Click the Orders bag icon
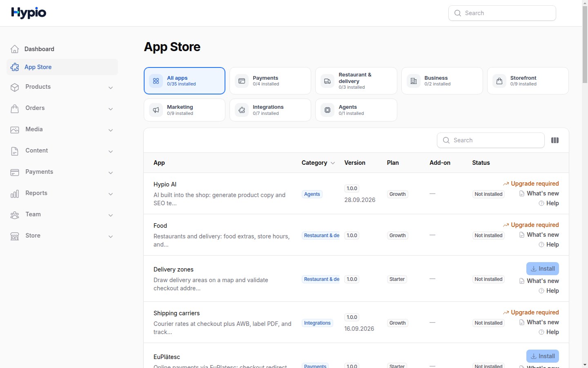 [x=15, y=108]
